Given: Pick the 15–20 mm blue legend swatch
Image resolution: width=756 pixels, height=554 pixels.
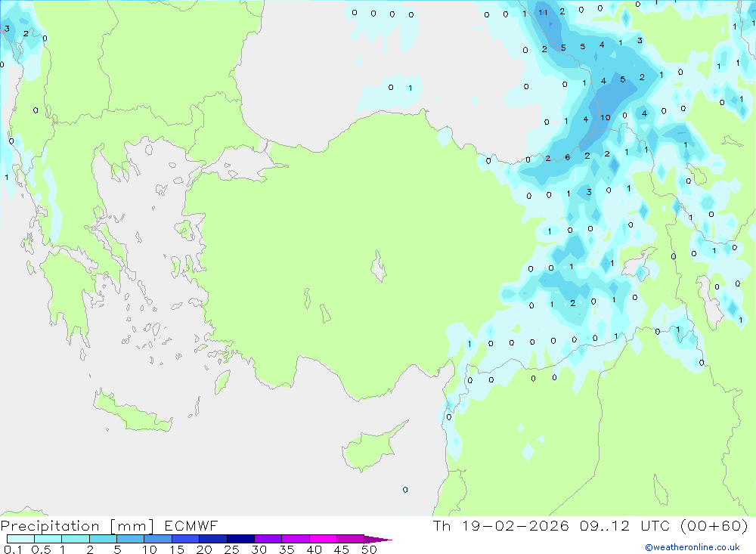Looking at the screenshot, I should pos(186,539).
